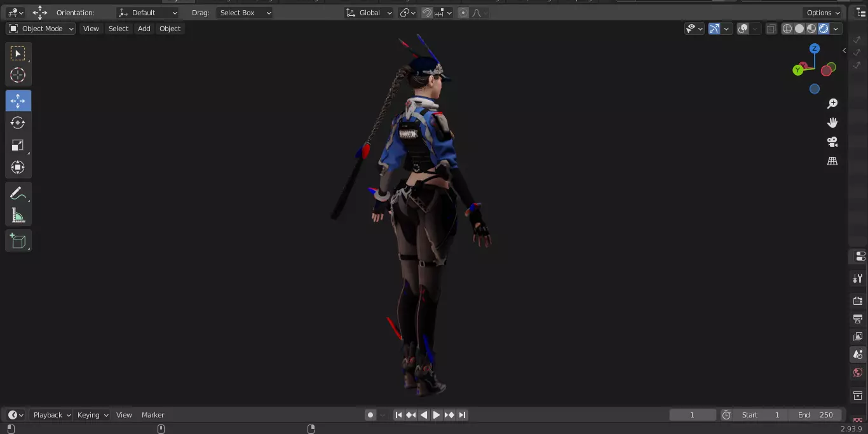Viewport: 868px width, 434px height.
Task: Switch perspective/orthographic grid icon
Action: 832,161
